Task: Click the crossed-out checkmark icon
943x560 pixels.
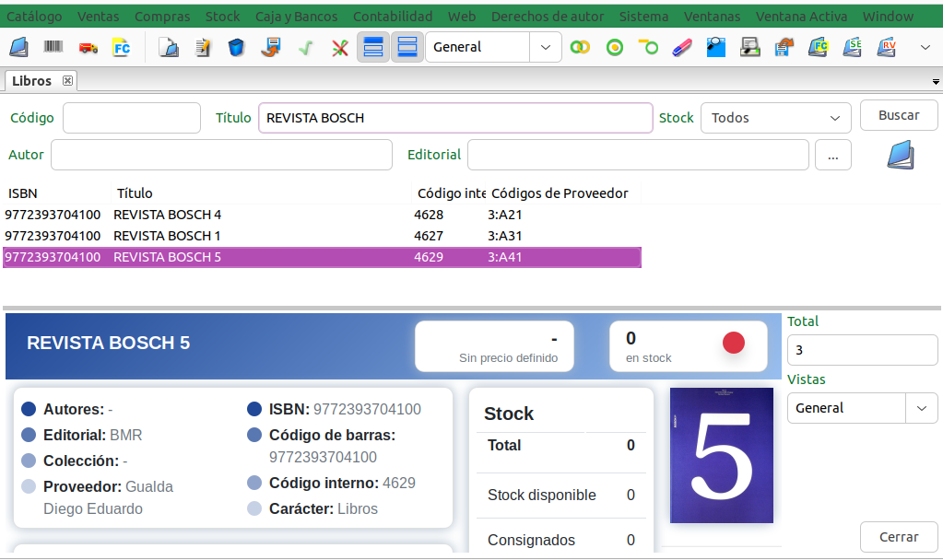Action: [x=340, y=47]
